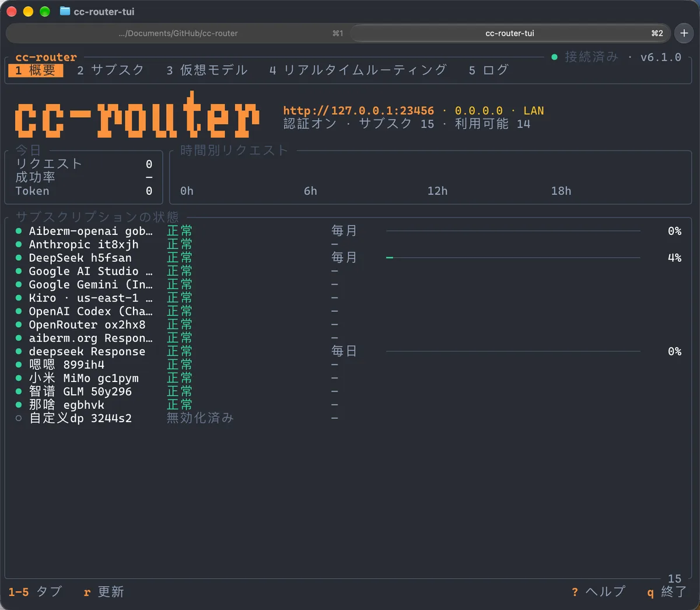Click the aiberm.org Respon… status dot
Screen dimensions: 700x610
[x=19, y=338]
